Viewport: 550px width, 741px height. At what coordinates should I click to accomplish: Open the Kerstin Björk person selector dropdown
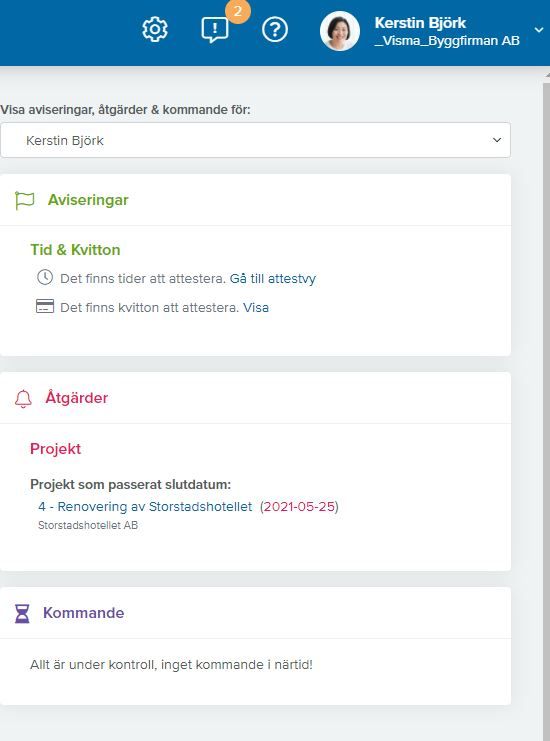point(255,140)
